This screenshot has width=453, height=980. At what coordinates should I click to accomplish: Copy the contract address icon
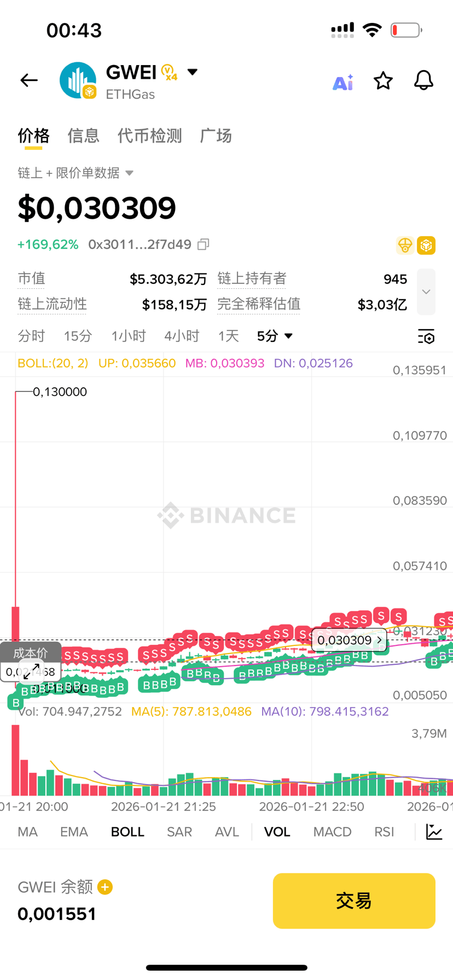click(x=204, y=244)
